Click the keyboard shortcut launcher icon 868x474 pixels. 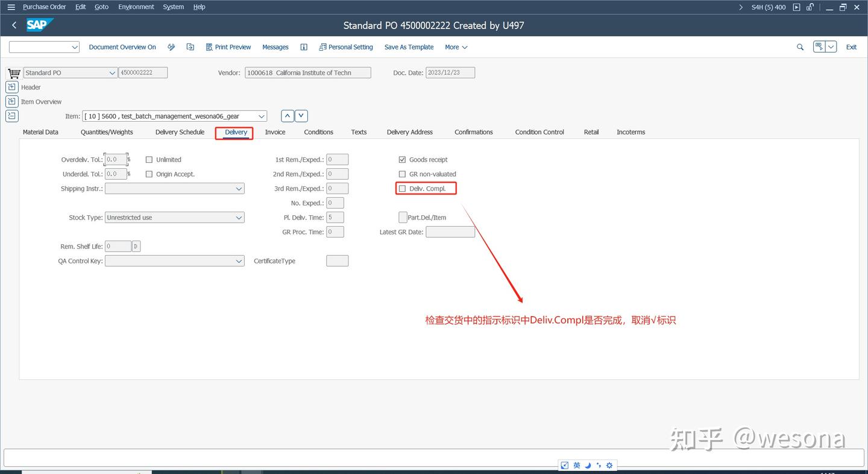tap(819, 46)
